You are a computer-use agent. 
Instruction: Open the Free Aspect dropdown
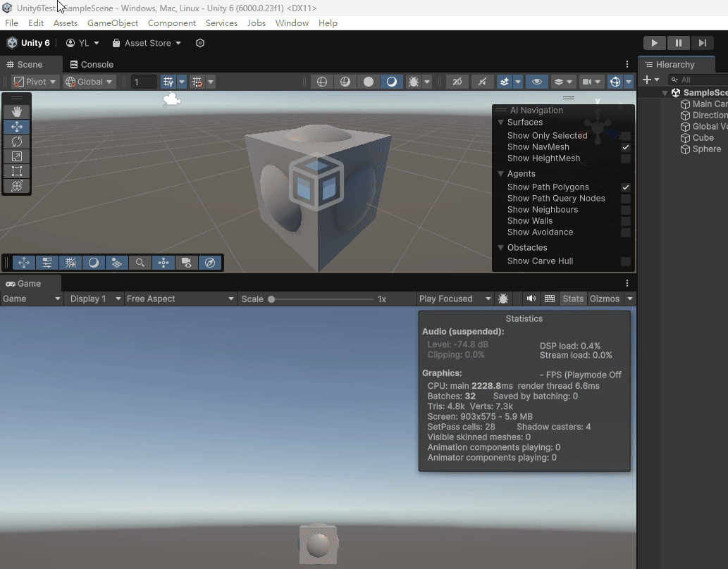(x=180, y=299)
